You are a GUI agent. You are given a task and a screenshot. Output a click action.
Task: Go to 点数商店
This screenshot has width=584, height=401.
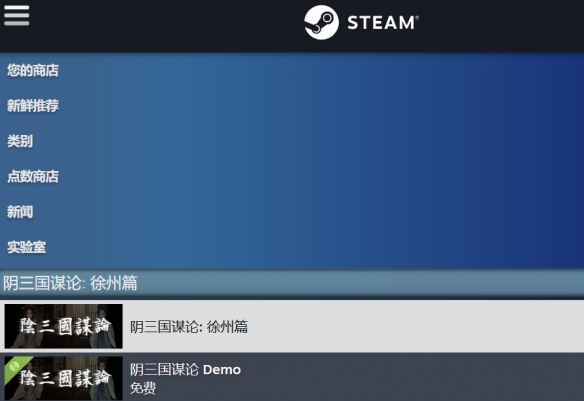point(33,176)
